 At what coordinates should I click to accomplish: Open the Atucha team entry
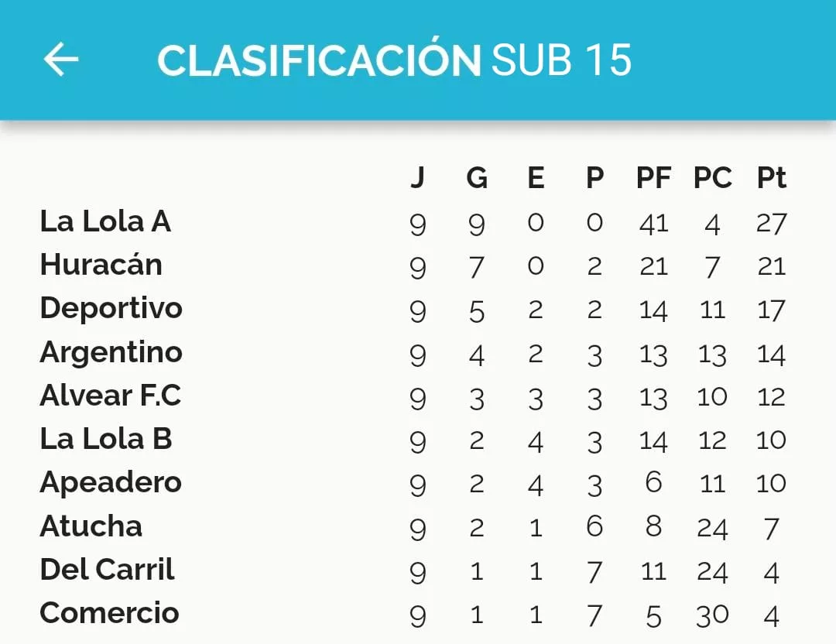pos(91,526)
